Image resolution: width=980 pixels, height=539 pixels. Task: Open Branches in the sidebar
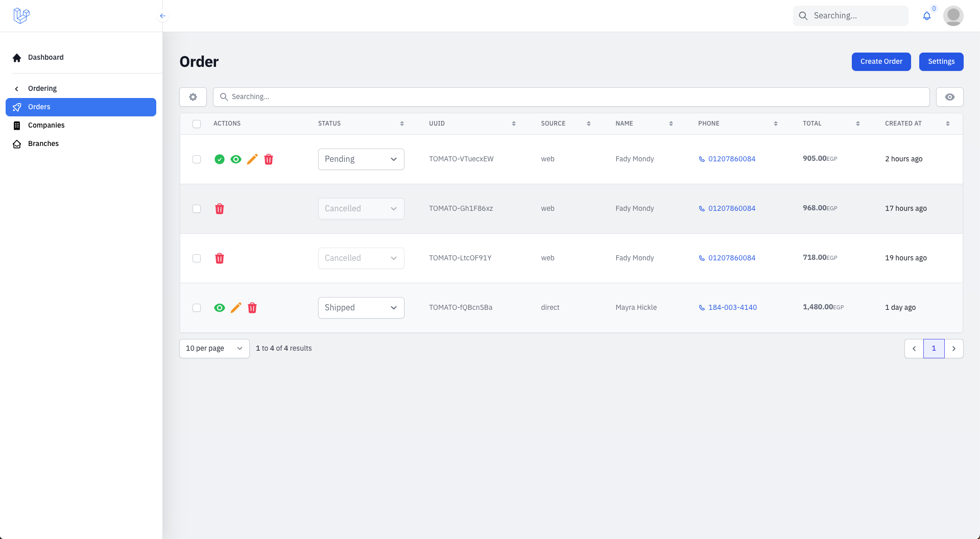pyautogui.click(x=81, y=144)
